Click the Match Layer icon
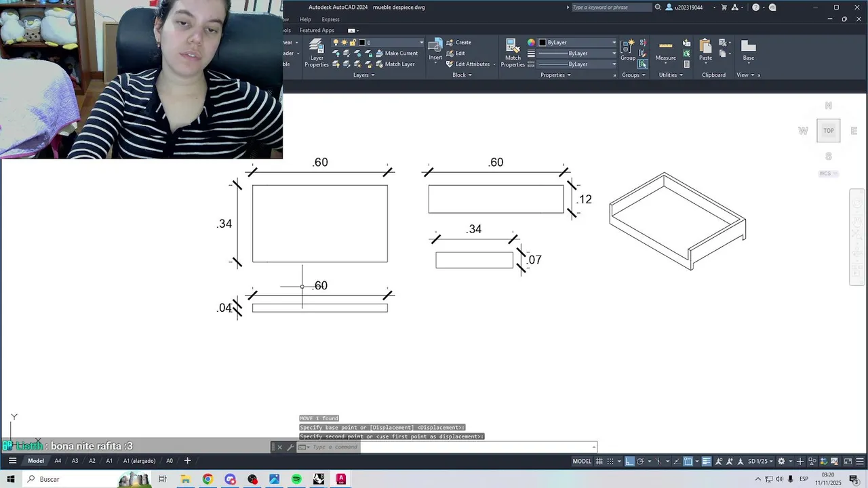This screenshot has width=868, height=488. click(x=379, y=64)
